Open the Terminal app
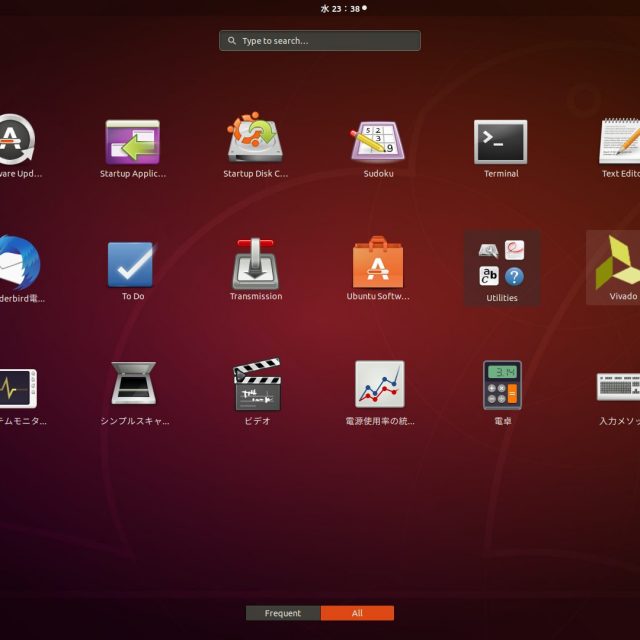This screenshot has height=640, width=640. click(x=501, y=143)
